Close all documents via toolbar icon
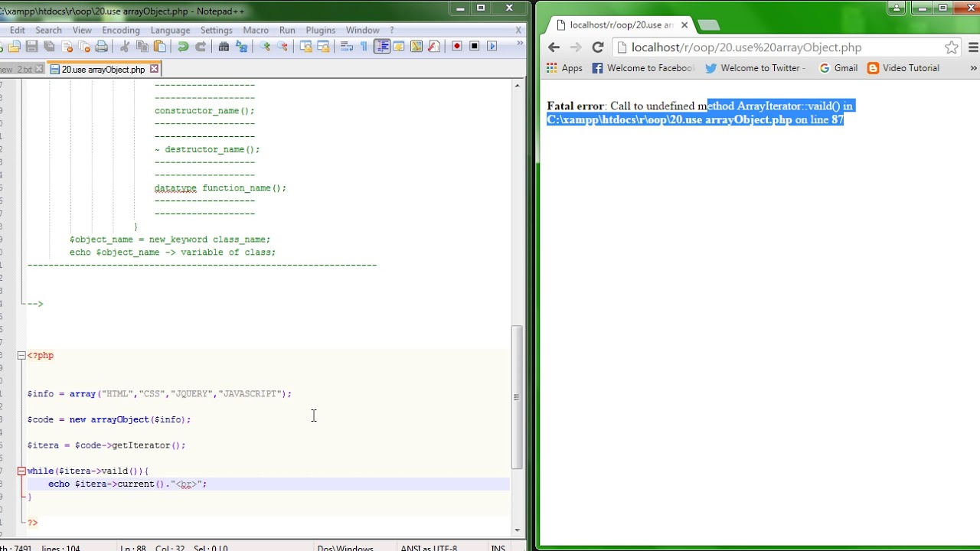The width and height of the screenshot is (980, 551). coord(83,46)
